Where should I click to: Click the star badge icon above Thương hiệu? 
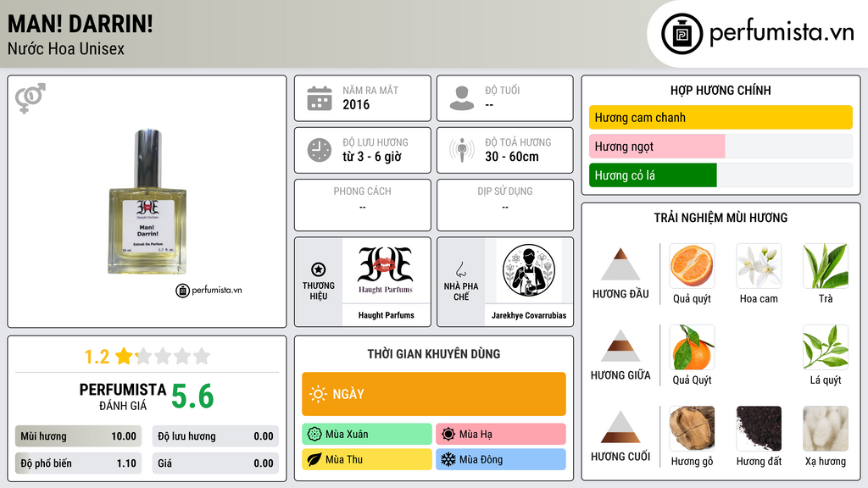point(319,269)
